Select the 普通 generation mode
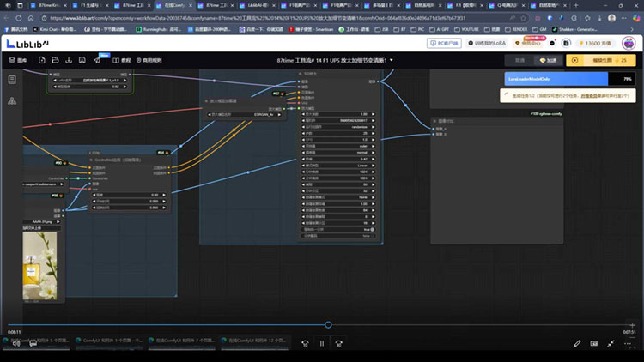 [x=519, y=61]
